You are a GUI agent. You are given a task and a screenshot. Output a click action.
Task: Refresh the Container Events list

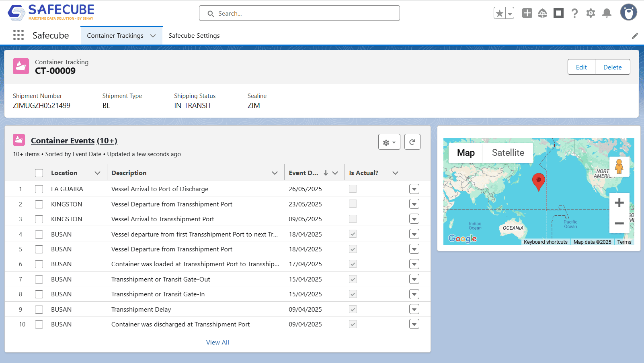(x=412, y=142)
